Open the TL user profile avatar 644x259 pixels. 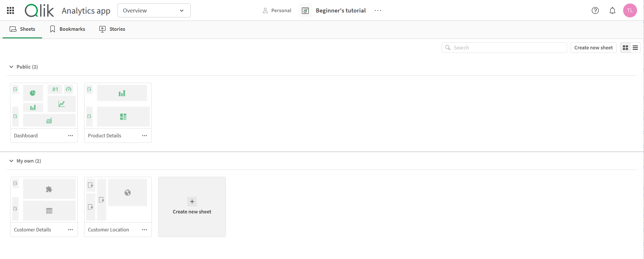(630, 10)
